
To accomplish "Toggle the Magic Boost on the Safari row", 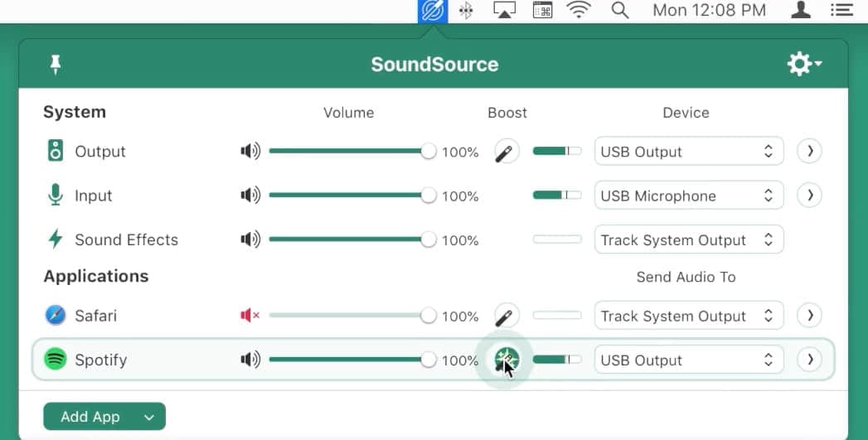I will point(507,316).
